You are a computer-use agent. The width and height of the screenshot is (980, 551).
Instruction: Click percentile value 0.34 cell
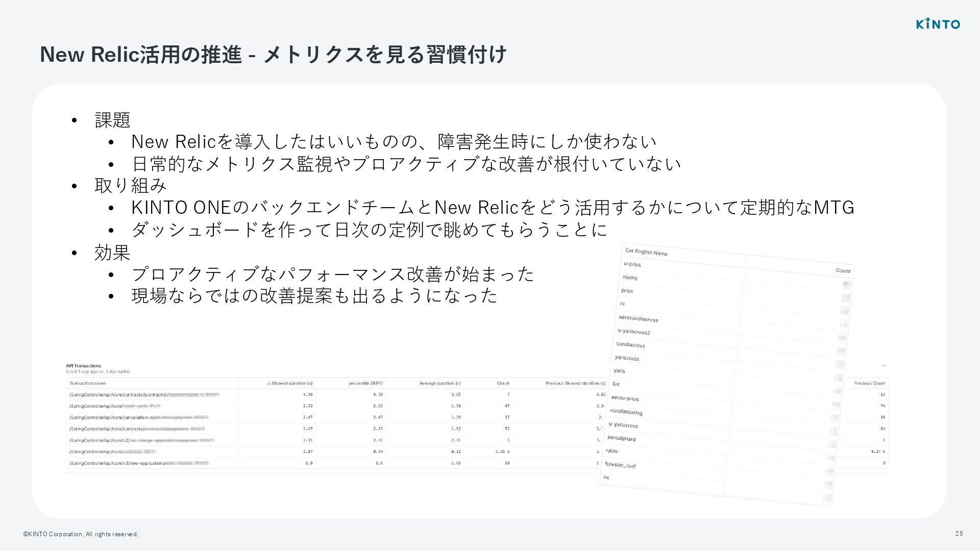(x=378, y=452)
